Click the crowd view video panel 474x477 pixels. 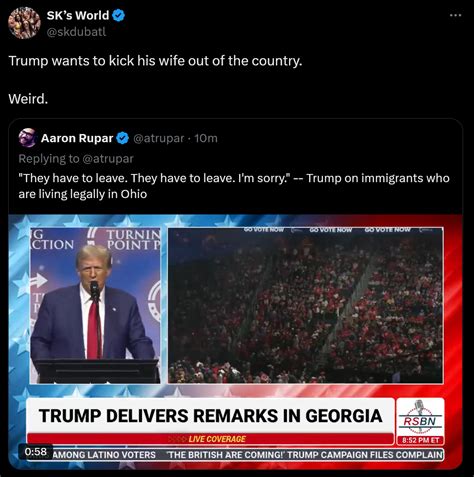(306, 305)
